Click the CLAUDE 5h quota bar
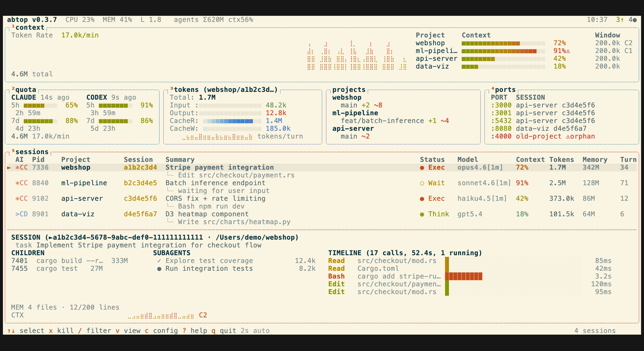The image size is (644, 351). (x=40, y=105)
